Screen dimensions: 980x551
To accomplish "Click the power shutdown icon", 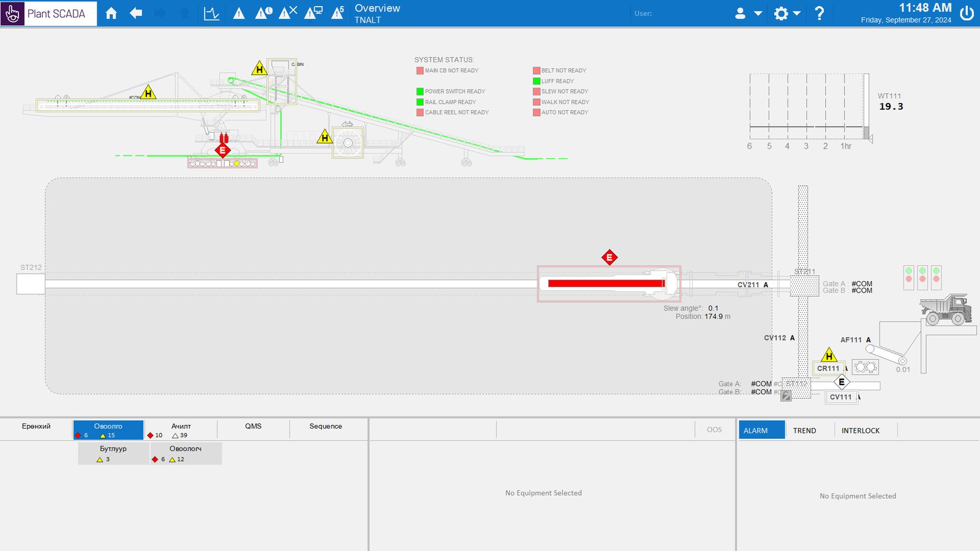I will tap(967, 13).
